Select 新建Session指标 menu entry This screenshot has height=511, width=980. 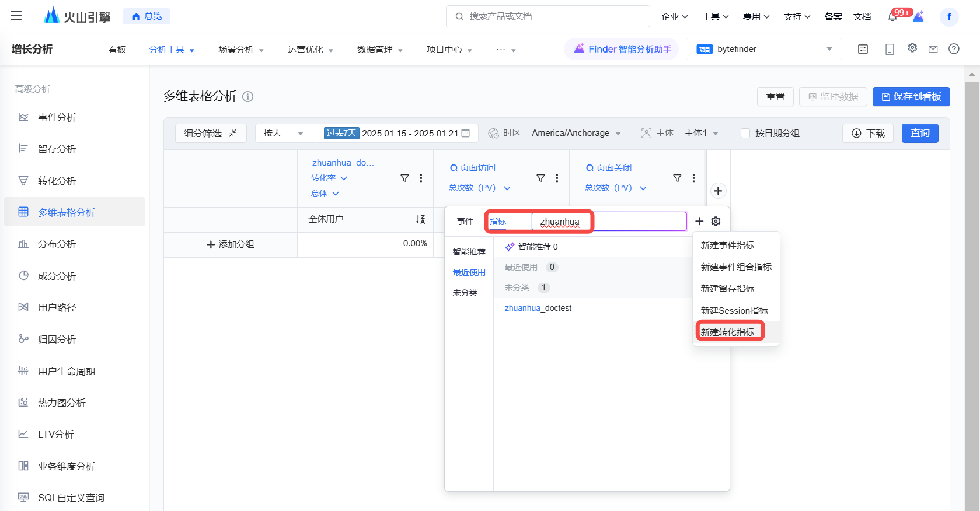coord(736,310)
